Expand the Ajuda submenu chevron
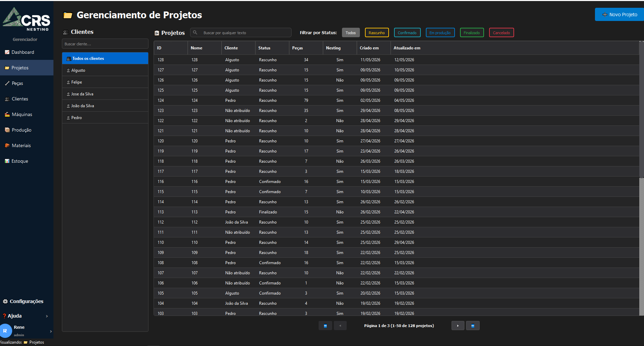The width and height of the screenshot is (644, 346). point(47,316)
